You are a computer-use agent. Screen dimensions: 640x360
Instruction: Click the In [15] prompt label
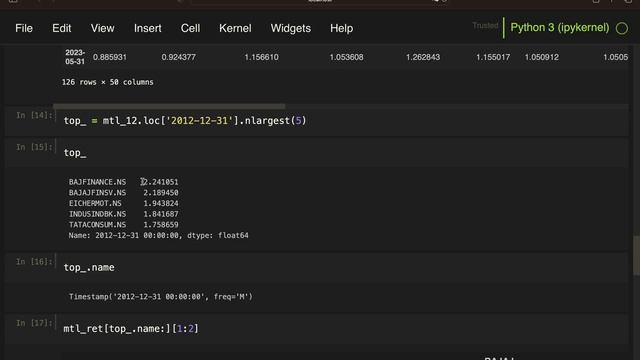(34, 147)
